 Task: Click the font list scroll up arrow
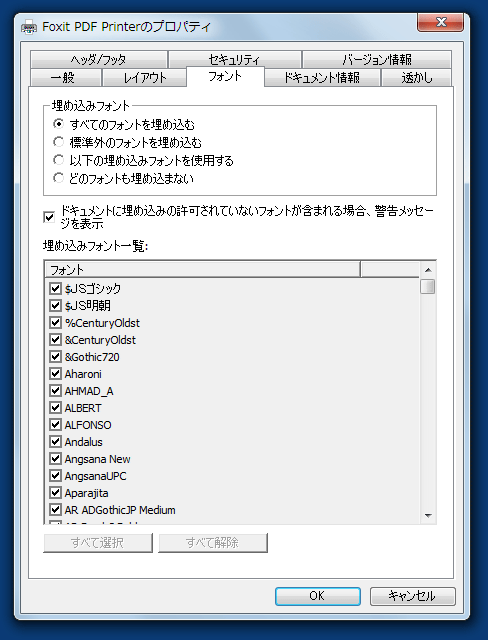click(428, 270)
